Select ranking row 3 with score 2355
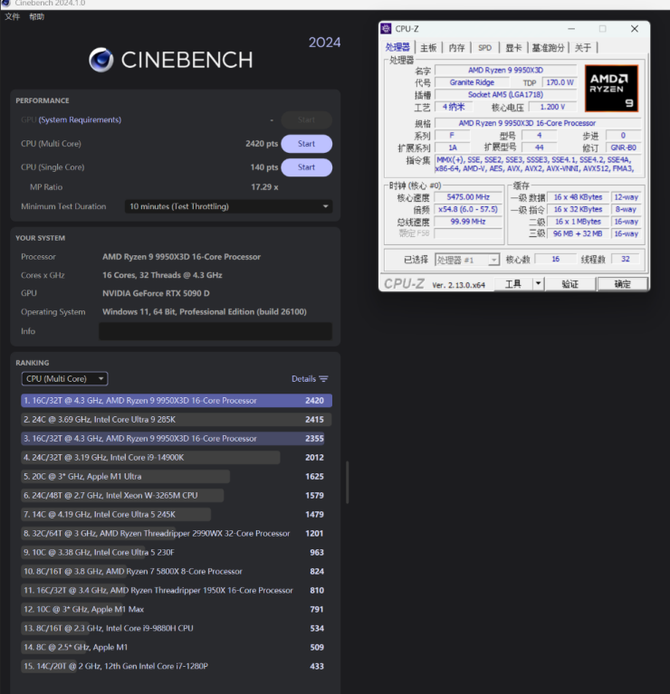Image resolution: width=670 pixels, height=694 pixels. [176, 439]
